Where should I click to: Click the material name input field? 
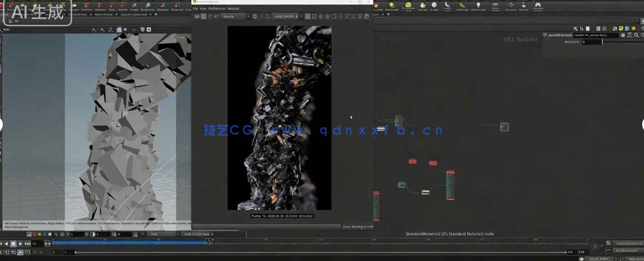[595, 35]
